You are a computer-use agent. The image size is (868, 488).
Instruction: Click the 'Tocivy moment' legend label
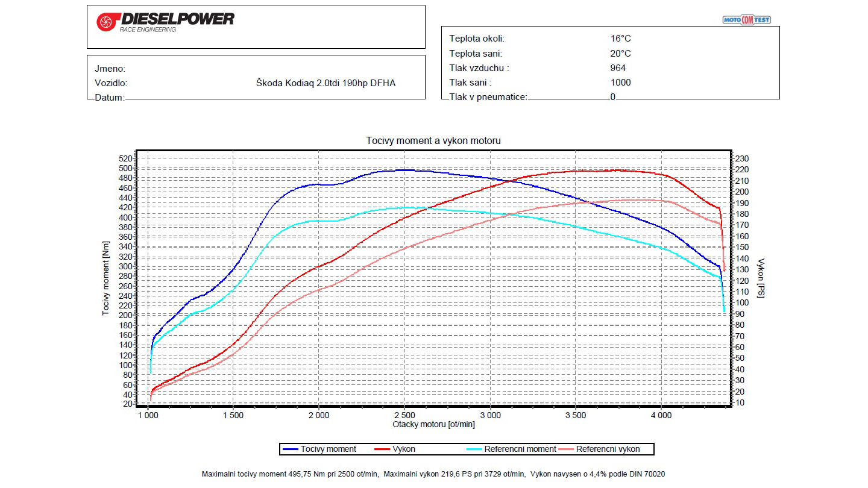tap(329, 449)
